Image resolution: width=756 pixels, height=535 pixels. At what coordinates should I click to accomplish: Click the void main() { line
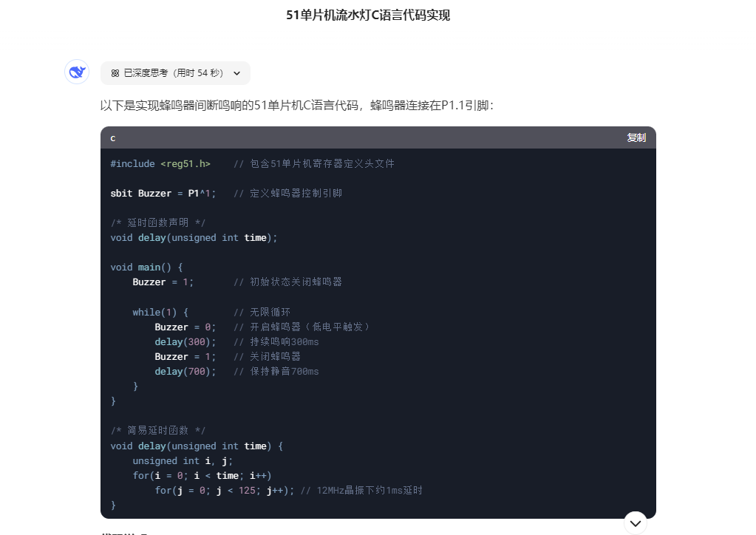coord(146,267)
